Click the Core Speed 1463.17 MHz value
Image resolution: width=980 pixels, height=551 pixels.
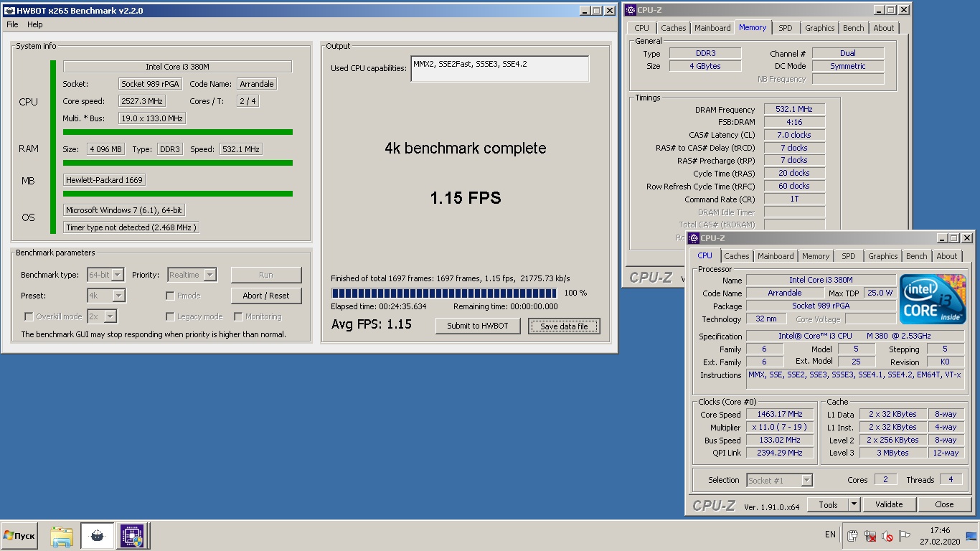780,415
